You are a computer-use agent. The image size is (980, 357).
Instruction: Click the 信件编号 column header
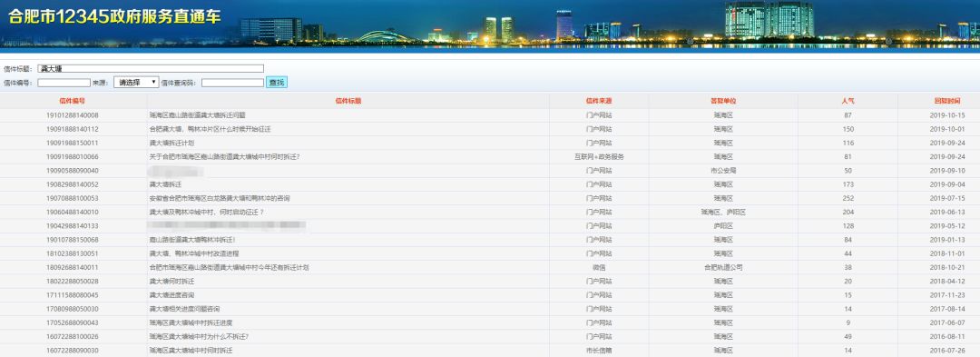coord(73,101)
